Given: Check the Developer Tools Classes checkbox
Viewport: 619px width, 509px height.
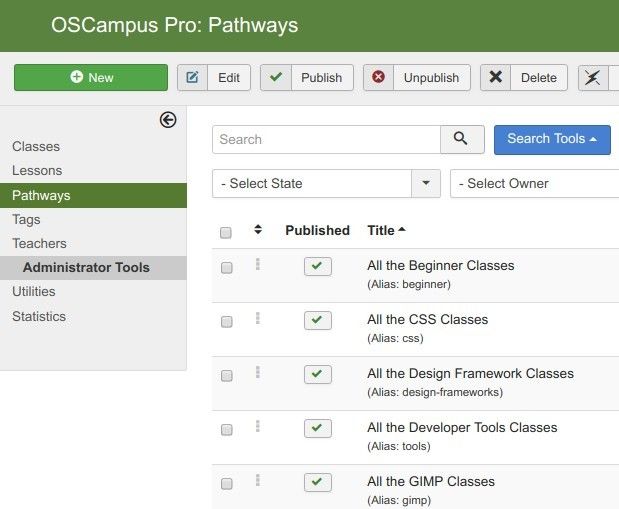Looking at the screenshot, I should tap(227, 430).
